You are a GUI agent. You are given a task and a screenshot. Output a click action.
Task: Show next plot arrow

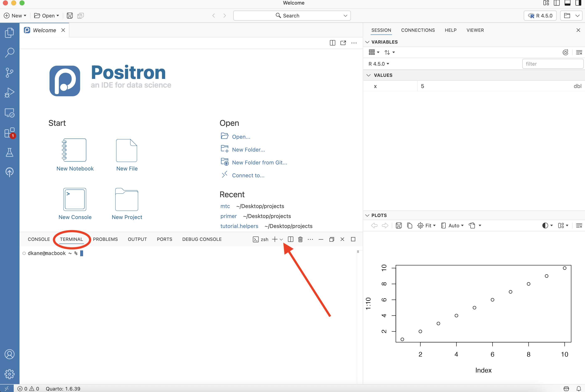click(385, 225)
